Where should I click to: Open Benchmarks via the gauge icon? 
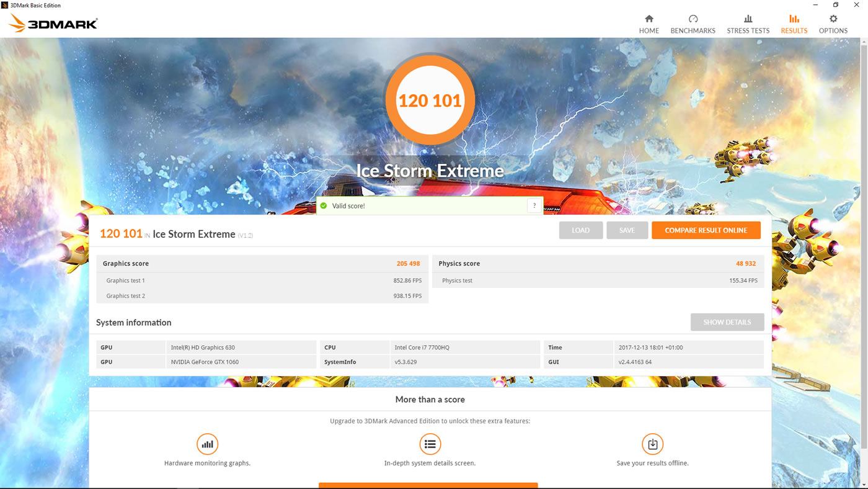693,19
